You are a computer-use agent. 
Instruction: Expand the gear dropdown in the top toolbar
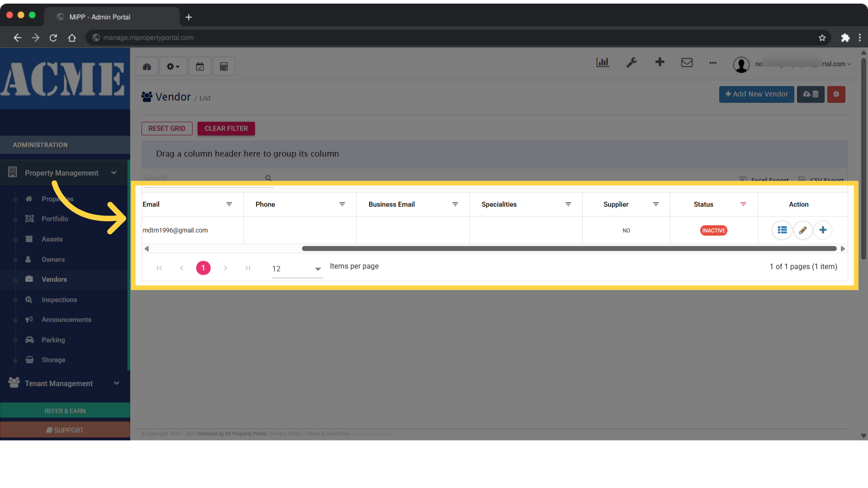(x=173, y=66)
